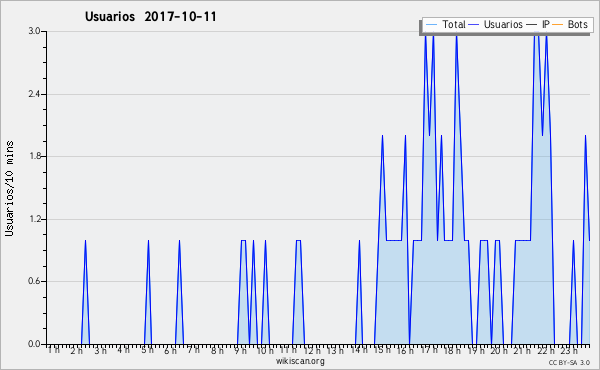600x370 pixels.
Task: Click the 3.0 y-axis value
Action: tap(34, 31)
